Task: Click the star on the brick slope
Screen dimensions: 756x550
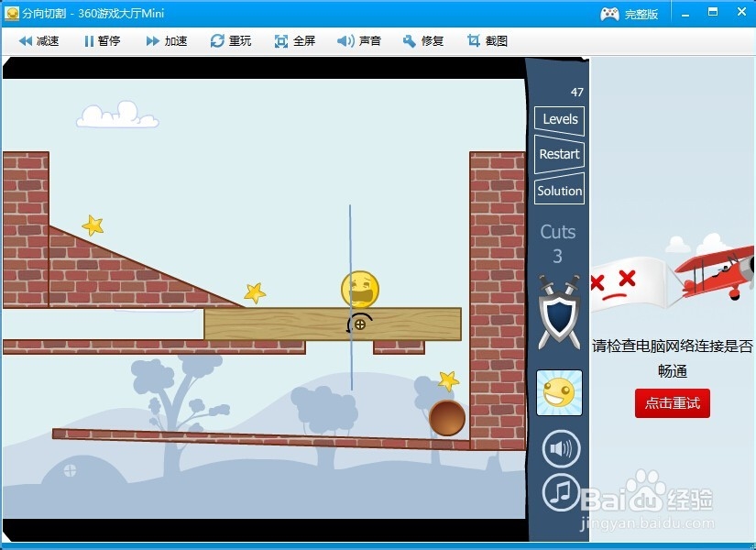Action: pos(93,225)
